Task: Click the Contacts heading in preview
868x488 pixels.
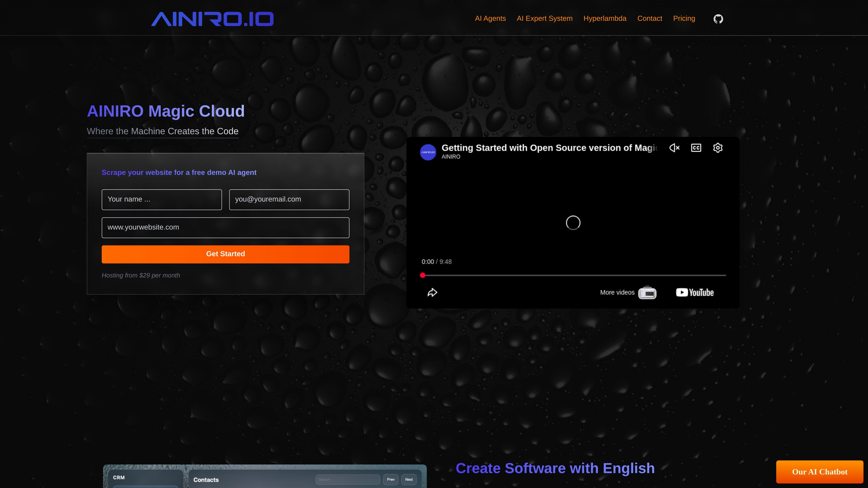Action: click(206, 480)
